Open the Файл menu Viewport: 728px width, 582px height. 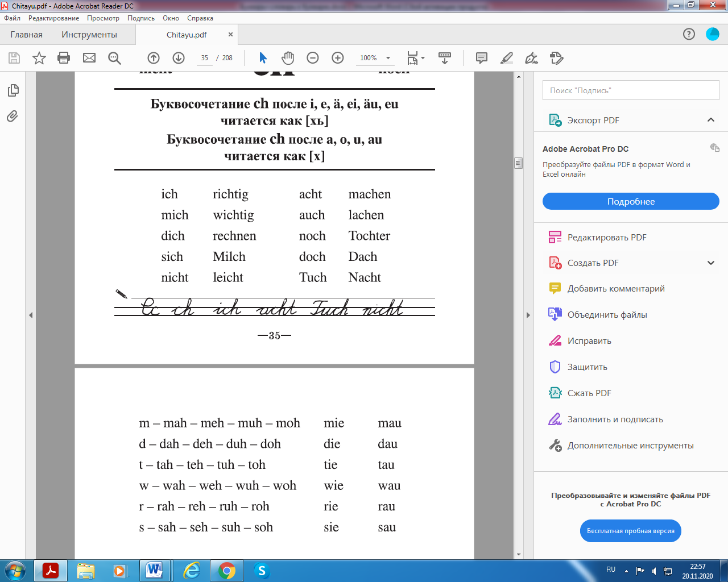click(x=13, y=18)
